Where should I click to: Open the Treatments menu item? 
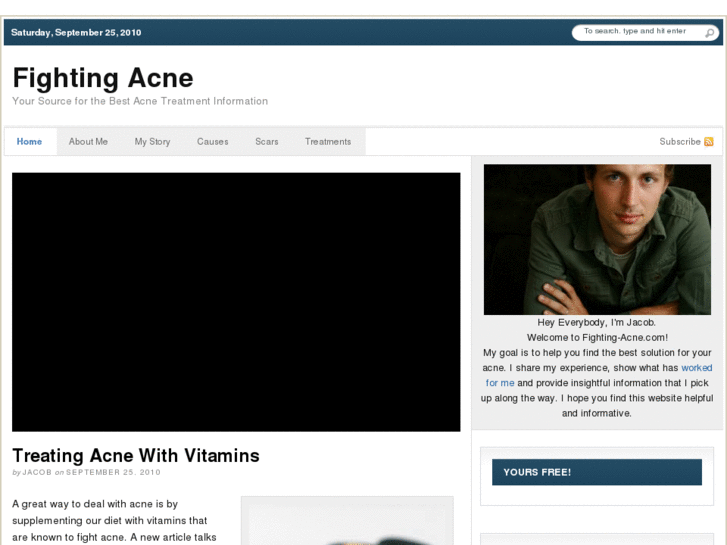pyautogui.click(x=328, y=141)
